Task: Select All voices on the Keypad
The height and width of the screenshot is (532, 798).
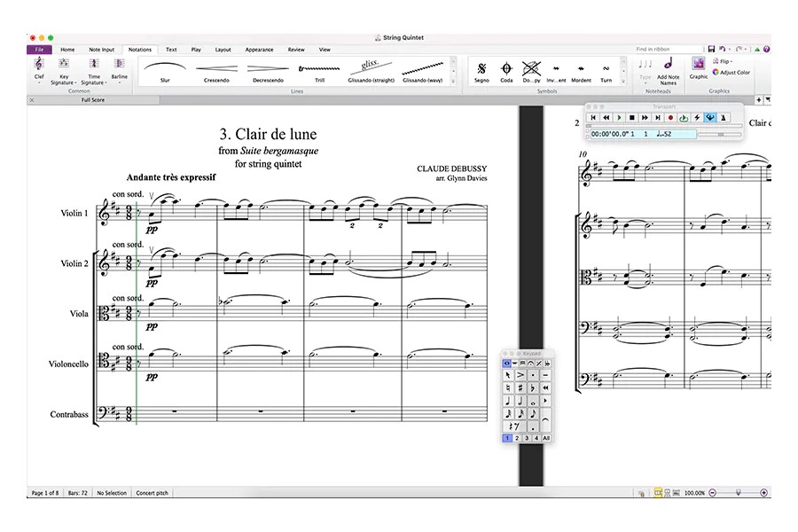Action: click(x=546, y=438)
